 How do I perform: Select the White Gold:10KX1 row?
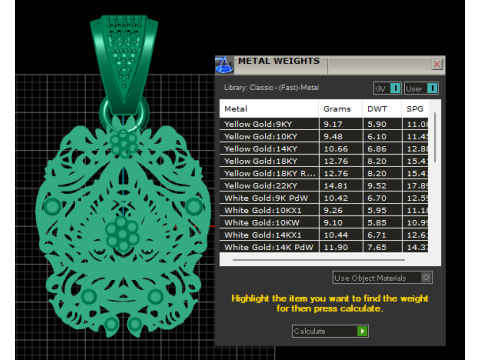click(324, 210)
